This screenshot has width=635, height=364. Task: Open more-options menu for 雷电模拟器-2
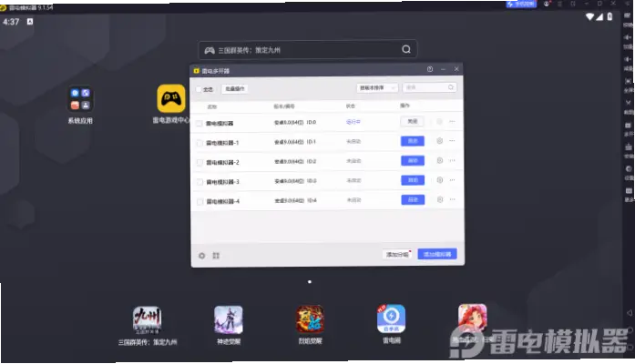point(453,160)
